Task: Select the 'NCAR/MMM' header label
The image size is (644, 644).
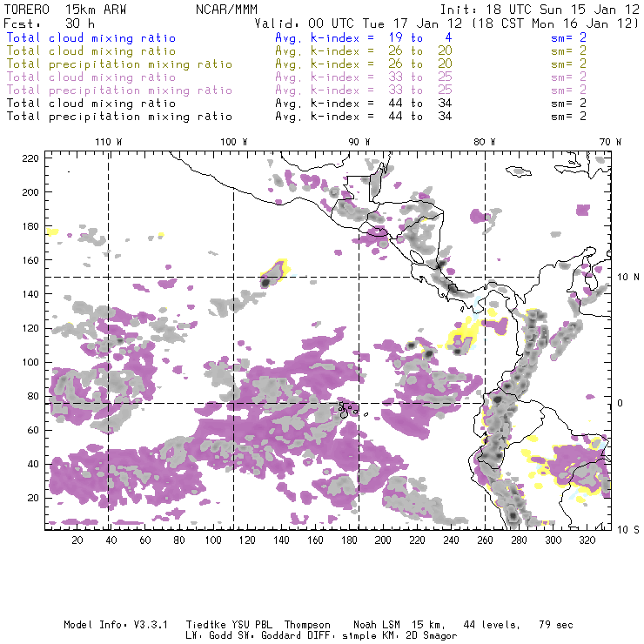Action: 226,10
